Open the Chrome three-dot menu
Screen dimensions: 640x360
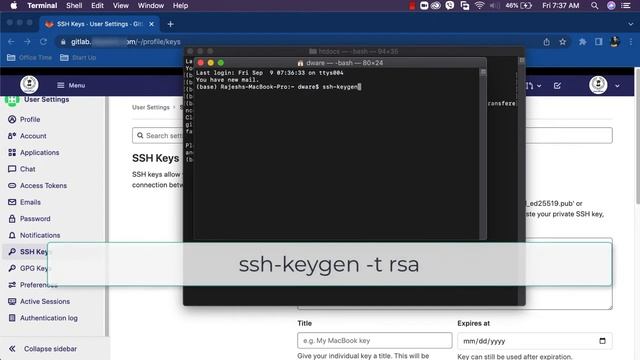[x=631, y=42]
